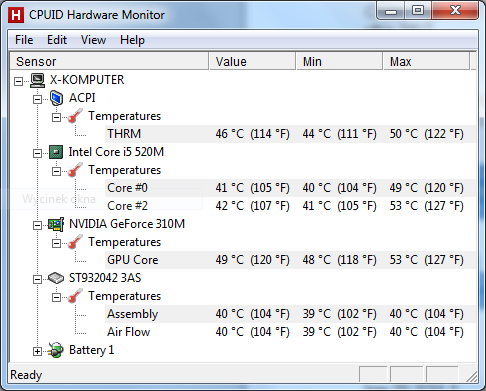This screenshot has width=486, height=391.
Task: Collapse Temperatures under Intel Core i5 520M
Action: pos(56,171)
